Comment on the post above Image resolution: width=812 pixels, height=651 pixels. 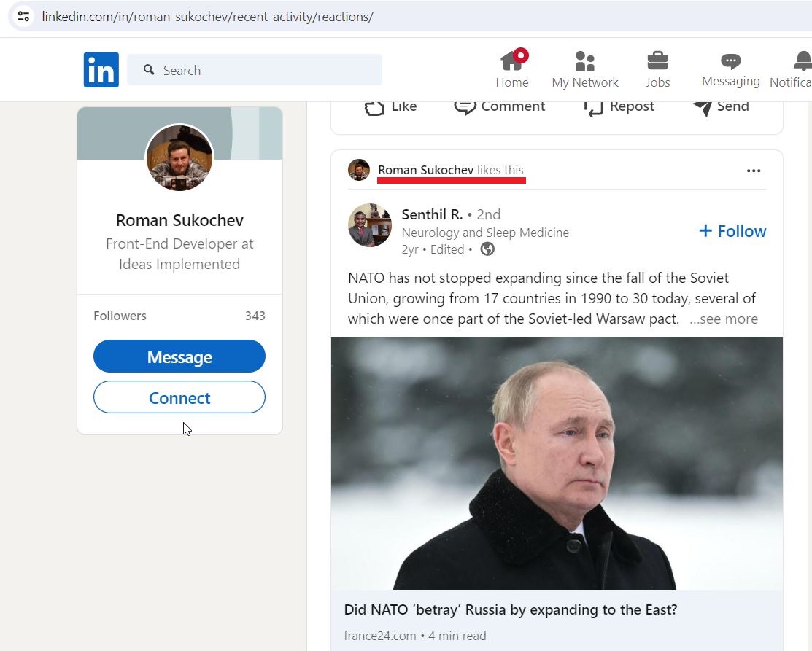499,106
